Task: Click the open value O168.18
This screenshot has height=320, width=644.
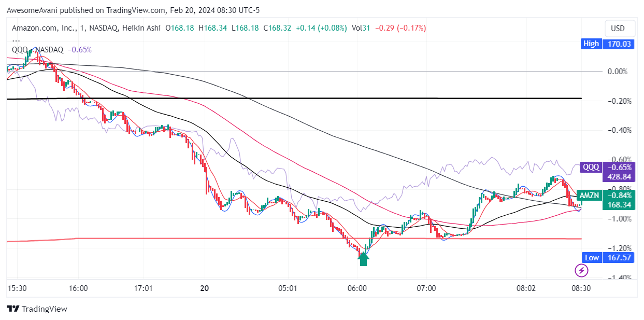Action: click(x=180, y=28)
